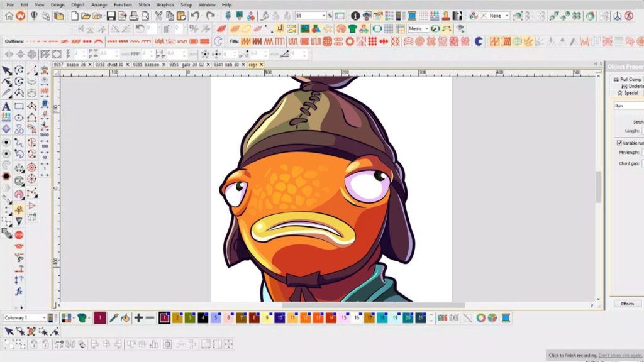Select black color swatch 4
Image resolution: width=644 pixels, height=362 pixels.
[x=203, y=317]
